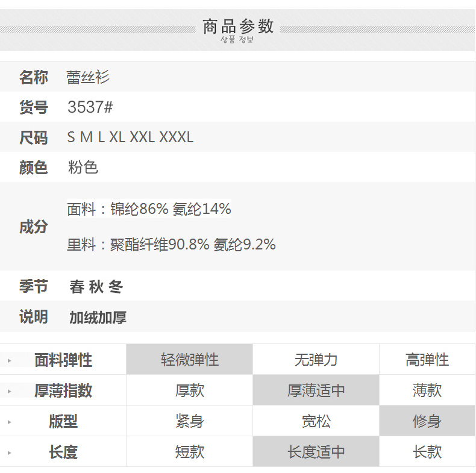Click the highlighted 厚薄适中 cell
Viewport: 476px width, 473px height.
point(316,390)
